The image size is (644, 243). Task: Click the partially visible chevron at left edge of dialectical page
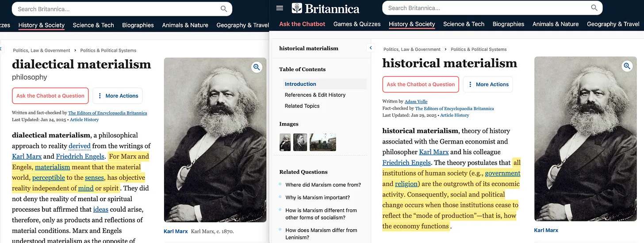coord(1,49)
